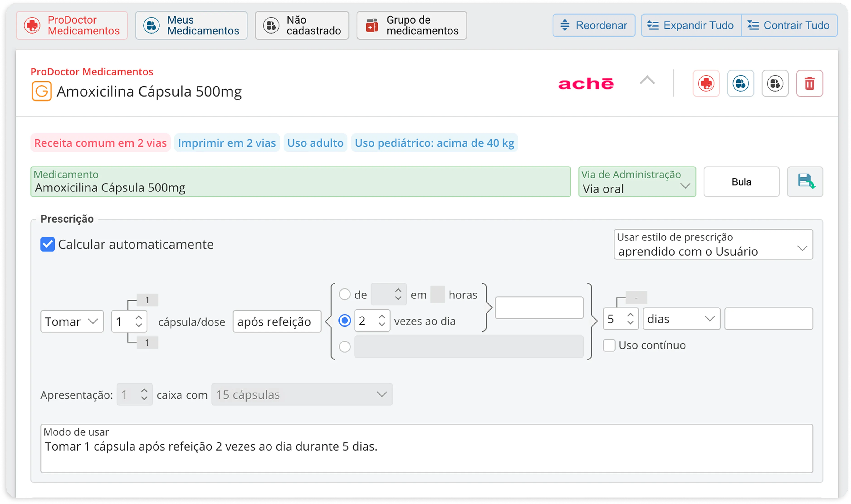851x504 pixels.
Task: Open the 15 cápsulas dropdown
Action: (302, 394)
